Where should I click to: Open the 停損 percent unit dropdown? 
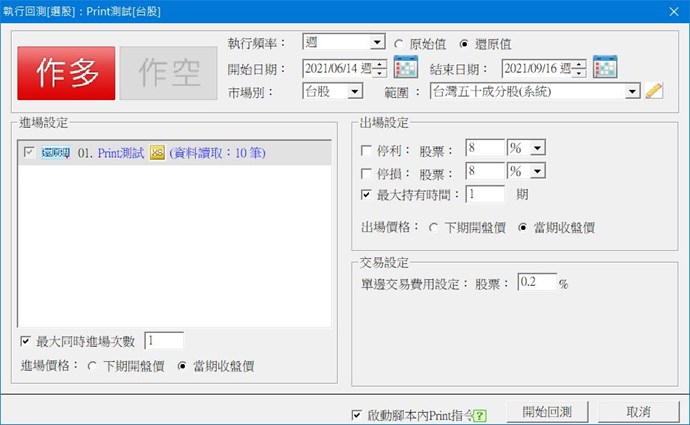[537, 171]
